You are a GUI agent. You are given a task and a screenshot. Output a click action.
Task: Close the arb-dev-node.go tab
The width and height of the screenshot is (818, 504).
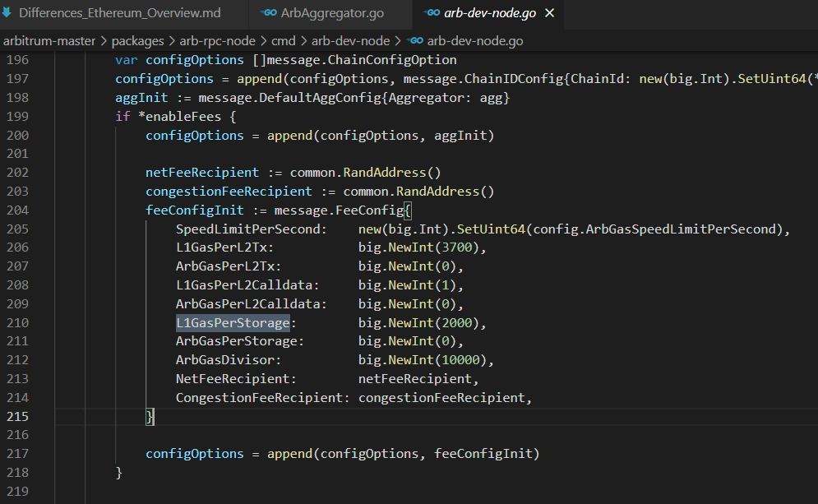[549, 13]
